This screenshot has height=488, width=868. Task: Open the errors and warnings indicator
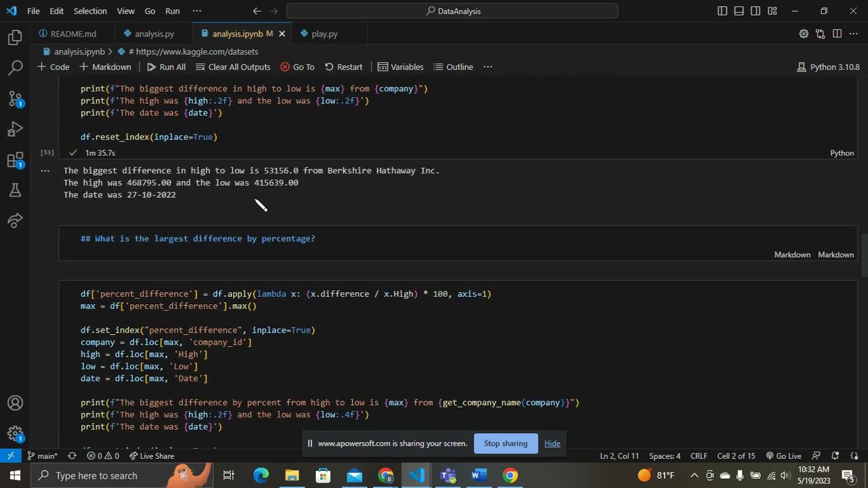click(103, 456)
